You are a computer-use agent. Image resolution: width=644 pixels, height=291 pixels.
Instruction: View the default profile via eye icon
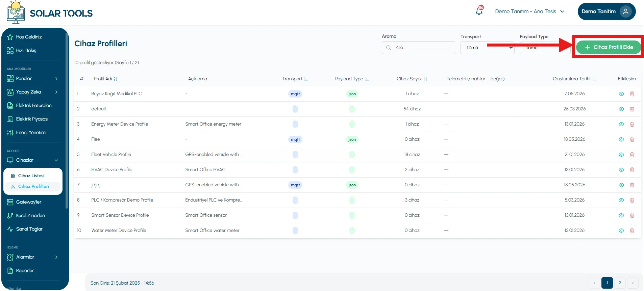tap(621, 109)
